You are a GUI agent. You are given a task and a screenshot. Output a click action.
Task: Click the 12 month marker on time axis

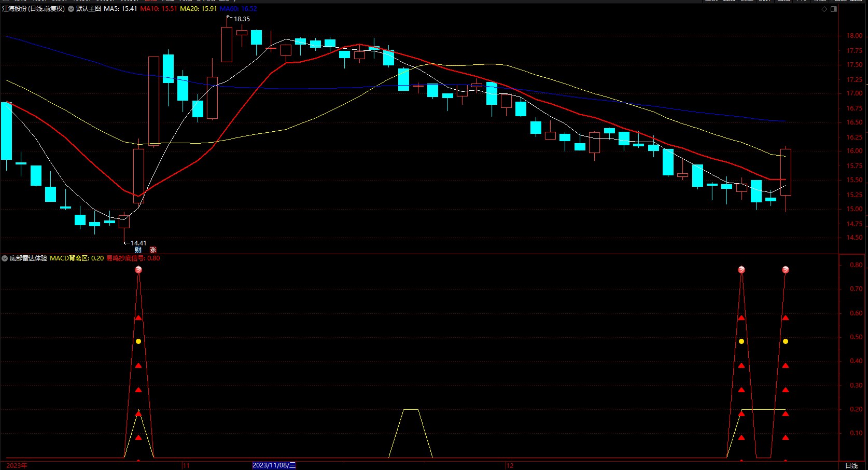[x=510, y=465]
